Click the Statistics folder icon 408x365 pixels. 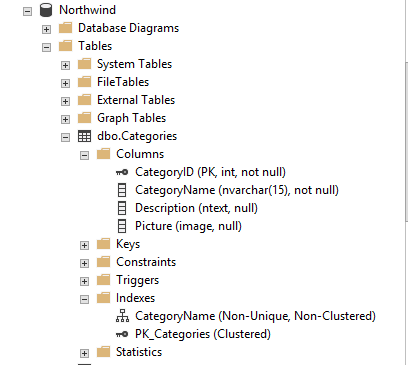click(x=103, y=352)
